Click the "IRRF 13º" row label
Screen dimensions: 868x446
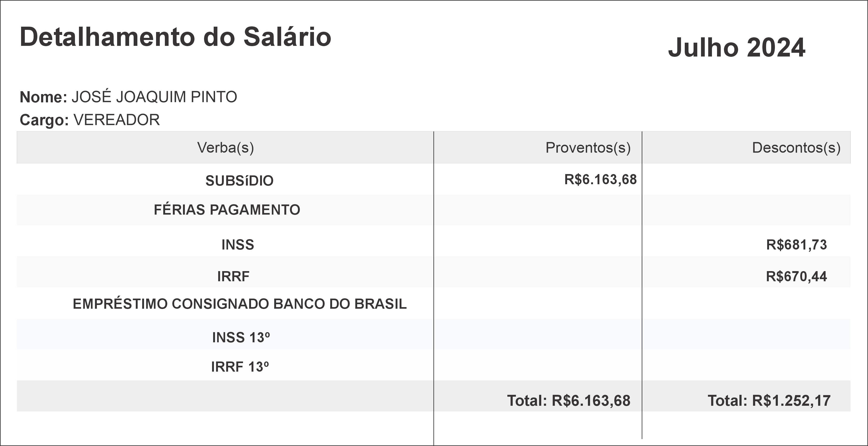(x=240, y=367)
